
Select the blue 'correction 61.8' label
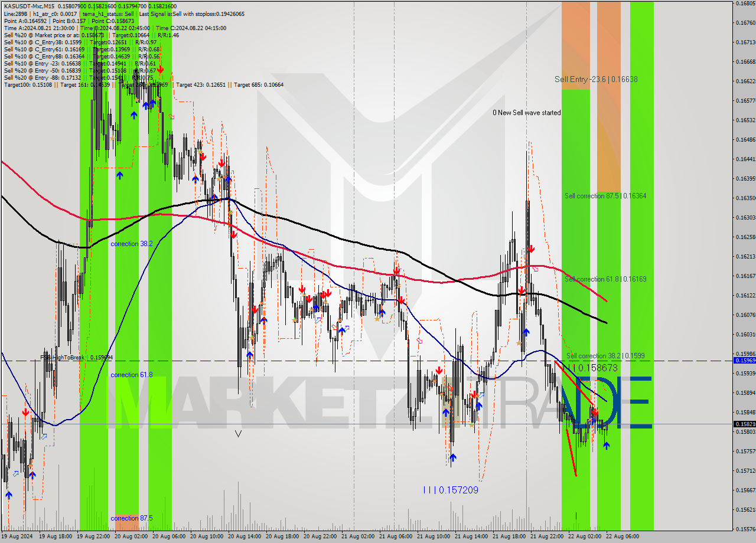(132, 375)
